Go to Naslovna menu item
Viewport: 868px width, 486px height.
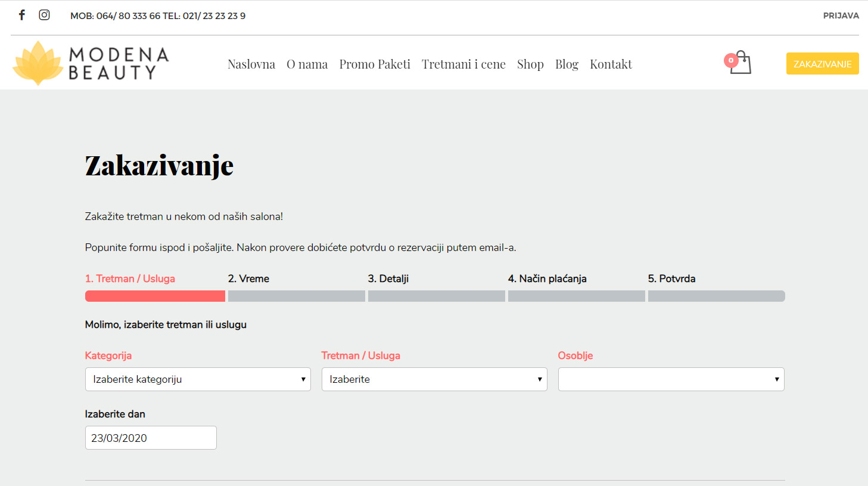click(x=251, y=64)
